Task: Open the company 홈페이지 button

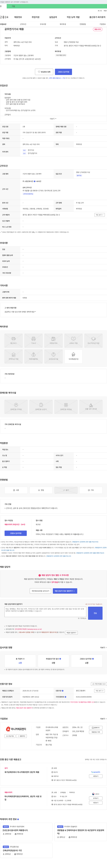Action: (x=96, y=728)
